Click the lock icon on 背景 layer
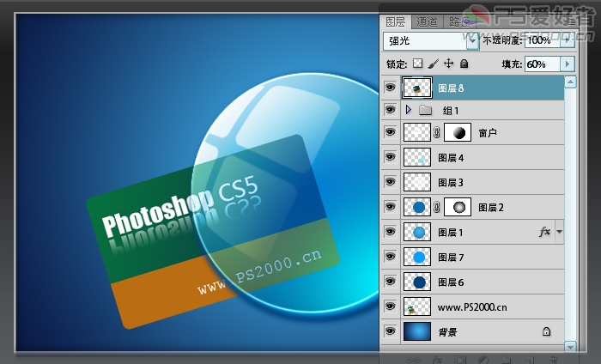 (547, 331)
